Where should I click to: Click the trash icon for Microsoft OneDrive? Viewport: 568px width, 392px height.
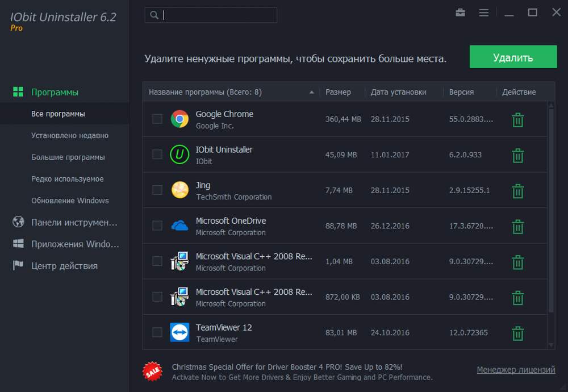click(x=517, y=227)
